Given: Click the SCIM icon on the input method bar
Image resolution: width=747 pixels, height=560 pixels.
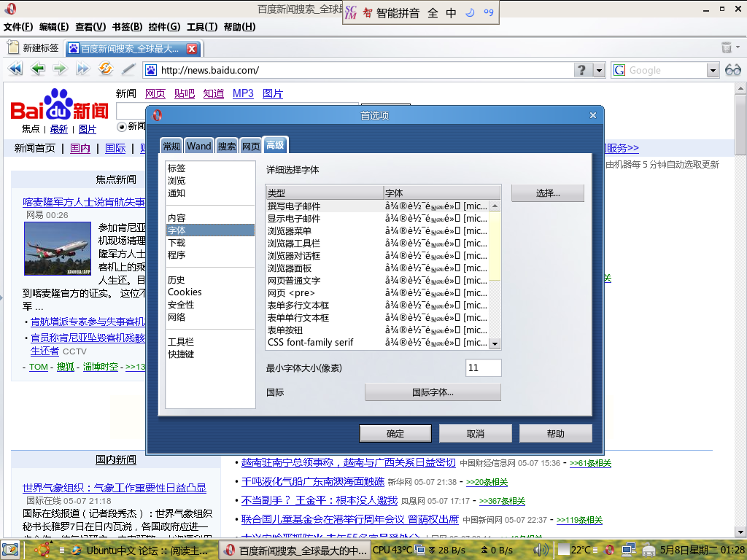Looking at the screenshot, I should (351, 12).
